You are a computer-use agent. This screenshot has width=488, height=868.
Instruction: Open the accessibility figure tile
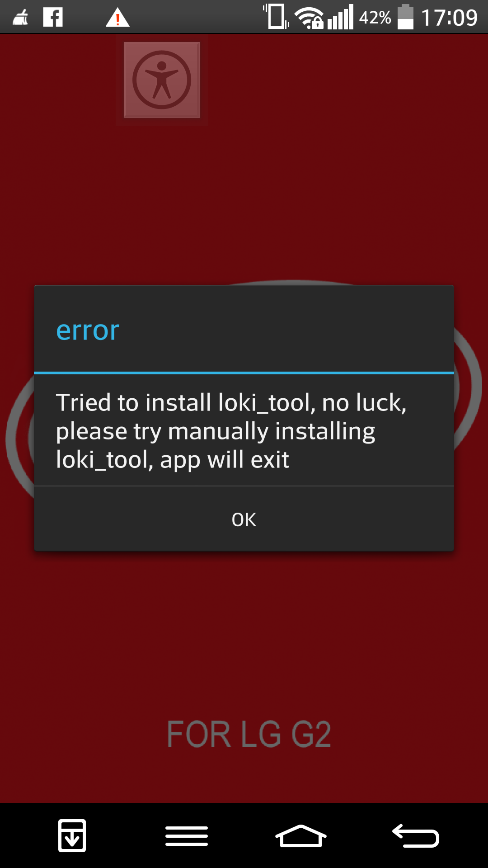[x=162, y=80]
